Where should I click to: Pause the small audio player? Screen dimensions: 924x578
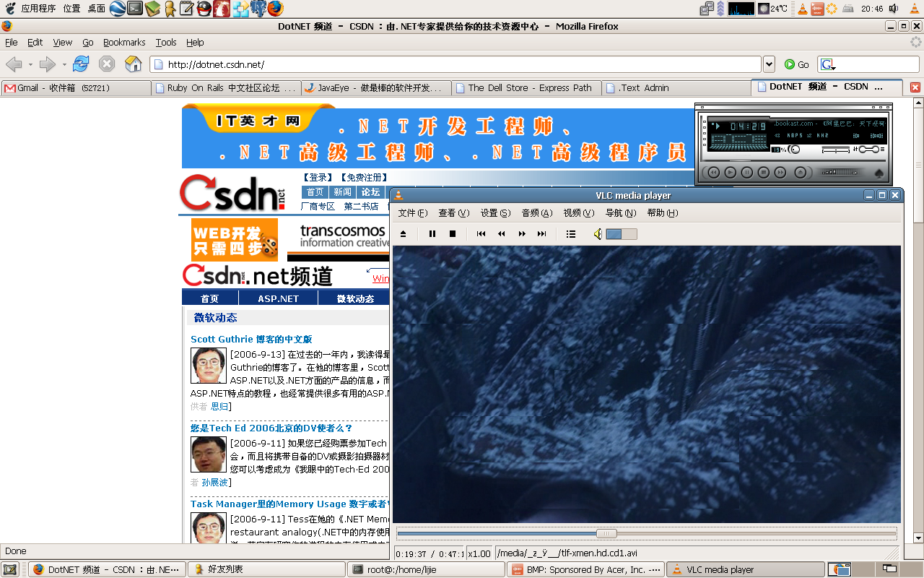point(746,172)
